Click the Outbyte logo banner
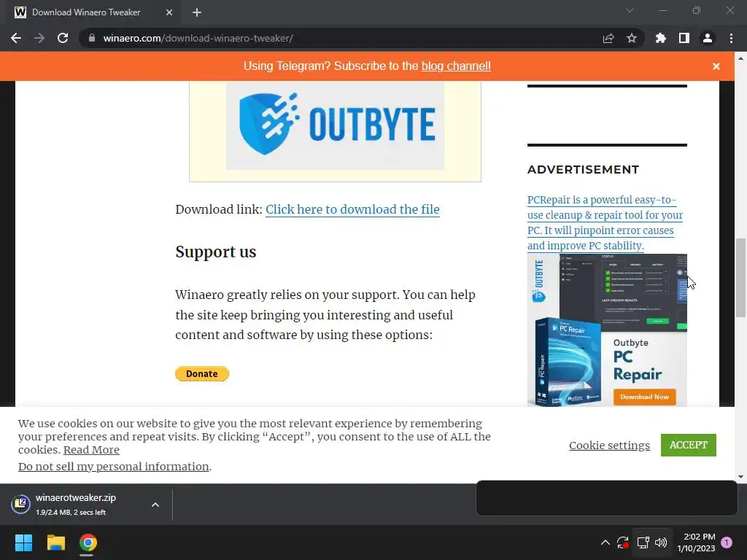The width and height of the screenshot is (747, 560). pos(335,125)
